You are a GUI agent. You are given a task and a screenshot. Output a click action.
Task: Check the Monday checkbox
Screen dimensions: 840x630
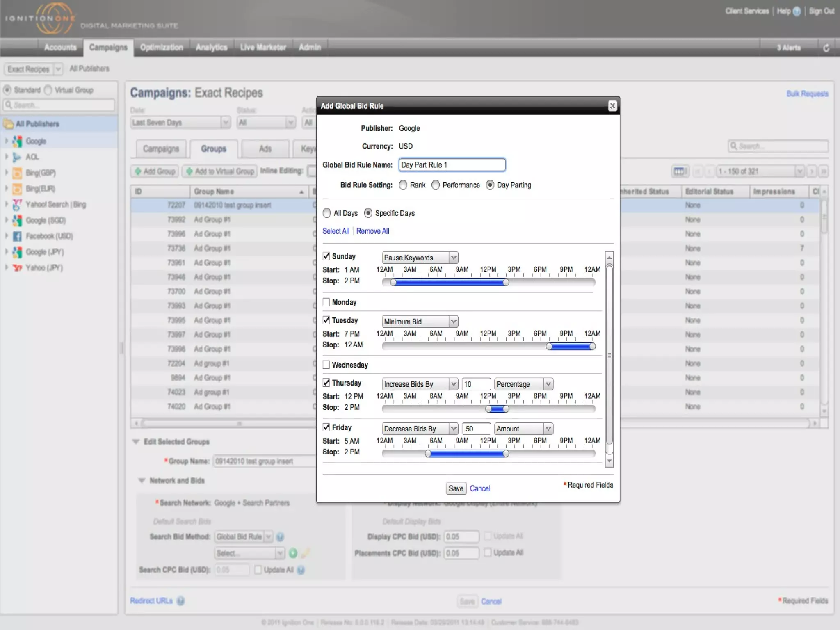(326, 302)
